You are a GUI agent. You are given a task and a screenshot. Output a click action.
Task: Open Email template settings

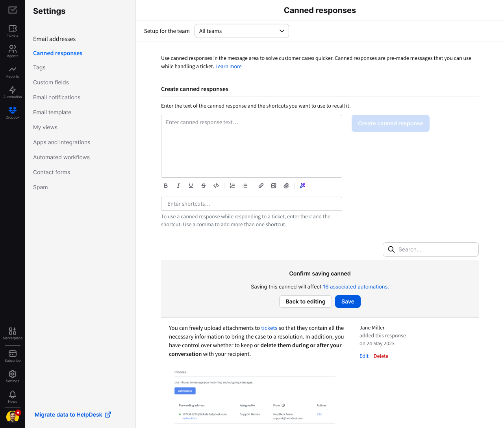point(52,112)
